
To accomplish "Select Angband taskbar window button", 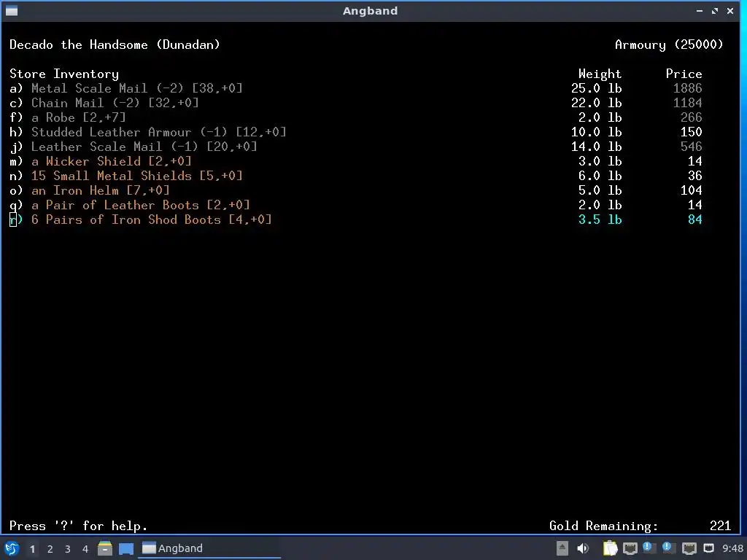I will [x=209, y=548].
